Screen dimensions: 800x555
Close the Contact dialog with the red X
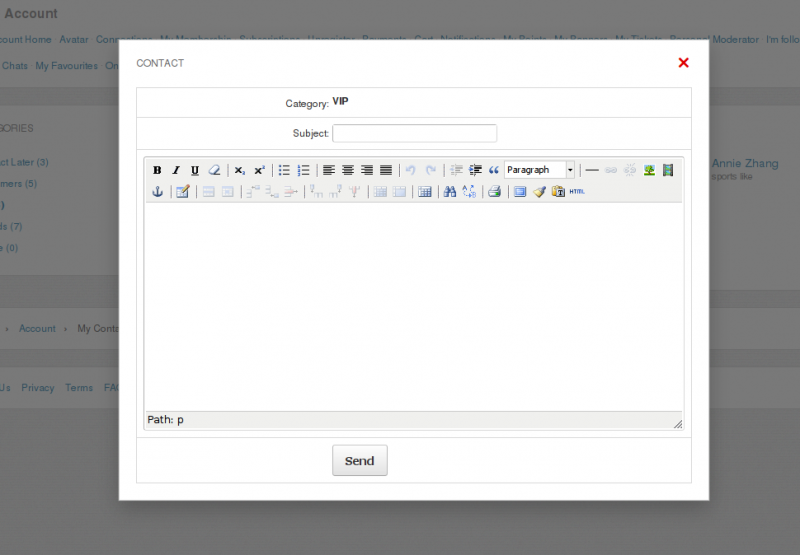coord(684,63)
